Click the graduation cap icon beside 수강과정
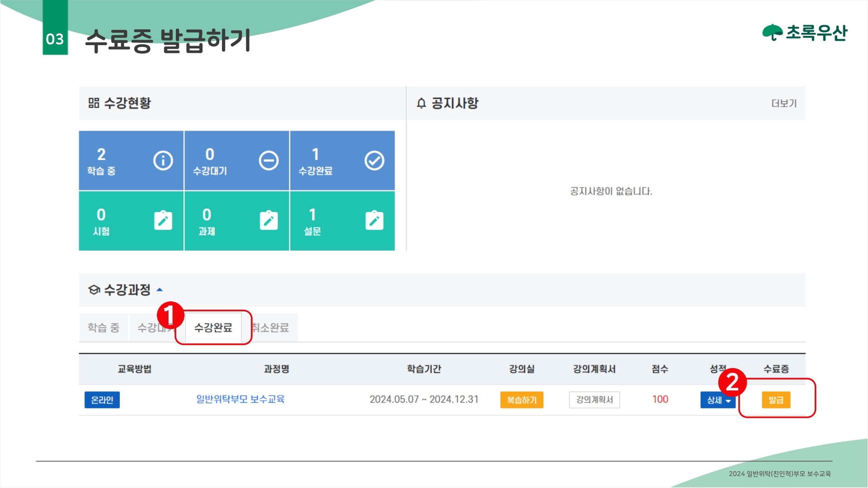The height and width of the screenshot is (488, 868). coord(94,290)
